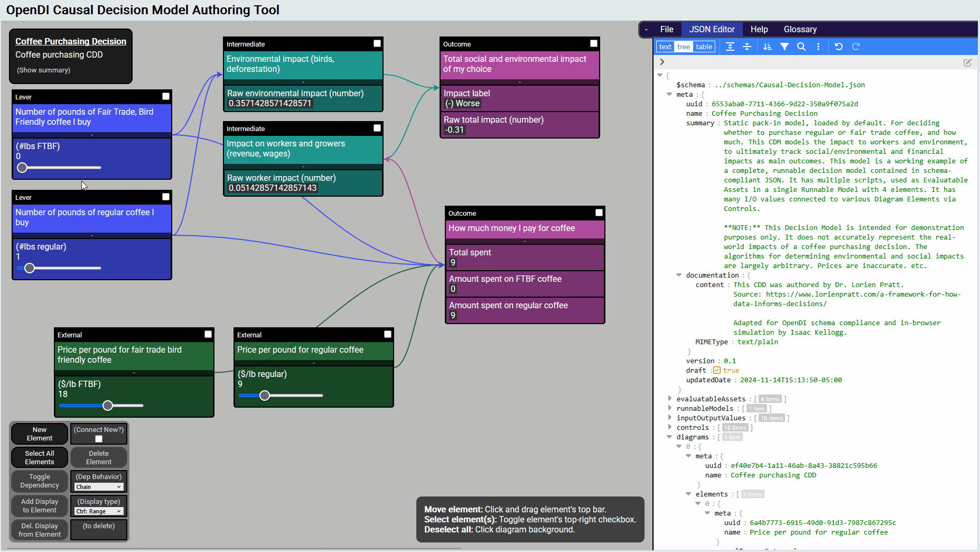980x552 pixels.
Task: Open the Dep Behavior Chain dropdown
Action: [x=99, y=487]
